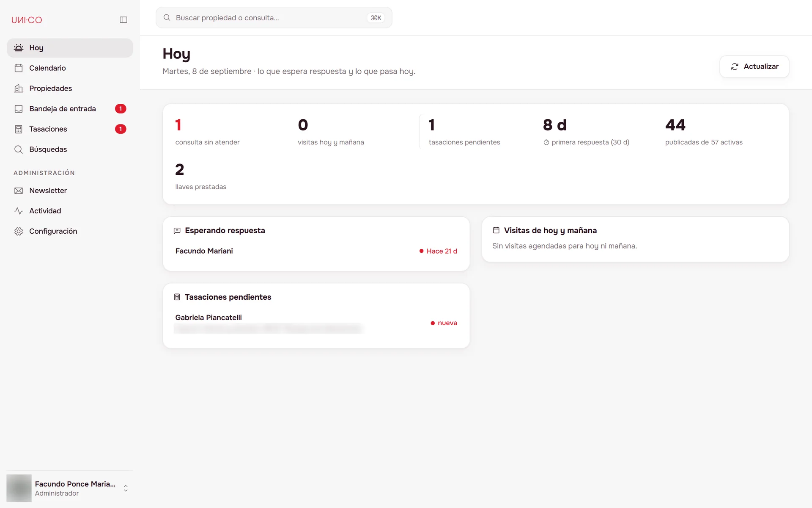Image resolution: width=812 pixels, height=508 pixels.
Task: Open Facundo Mariani pending inquiry
Action: click(x=316, y=251)
